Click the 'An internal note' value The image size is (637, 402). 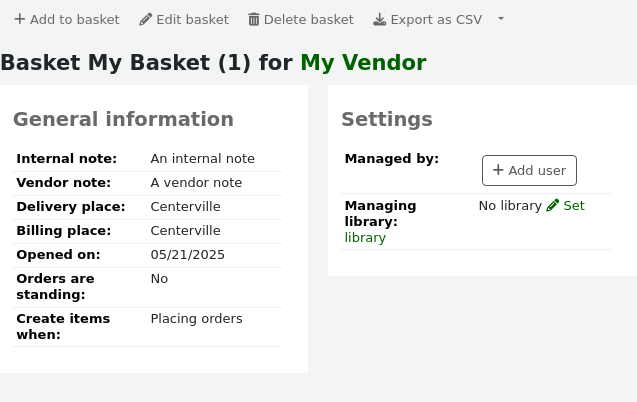pyautogui.click(x=202, y=158)
